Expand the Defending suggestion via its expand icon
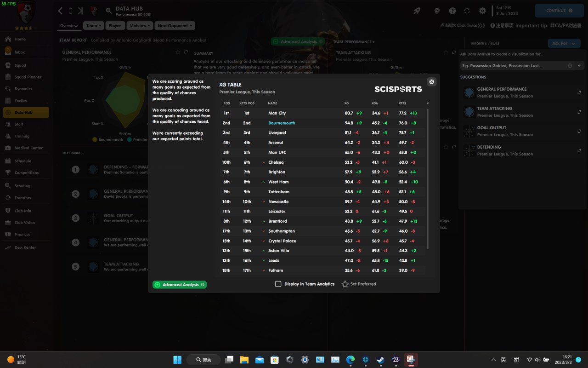The height and width of the screenshot is (368, 588). click(x=579, y=150)
